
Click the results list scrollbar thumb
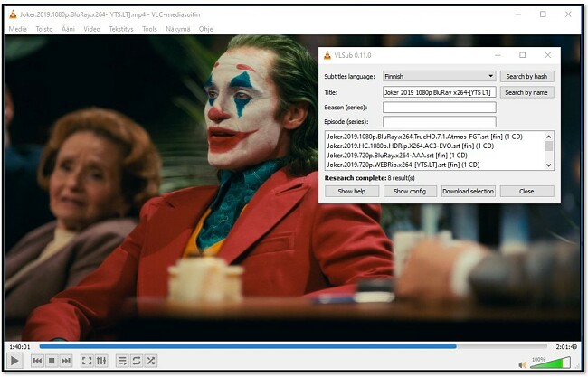click(x=548, y=146)
